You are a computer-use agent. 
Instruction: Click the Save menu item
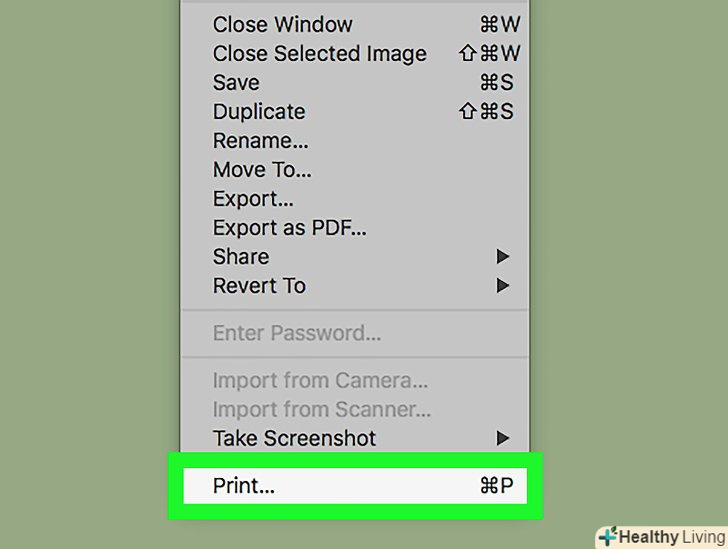pyautogui.click(x=236, y=83)
